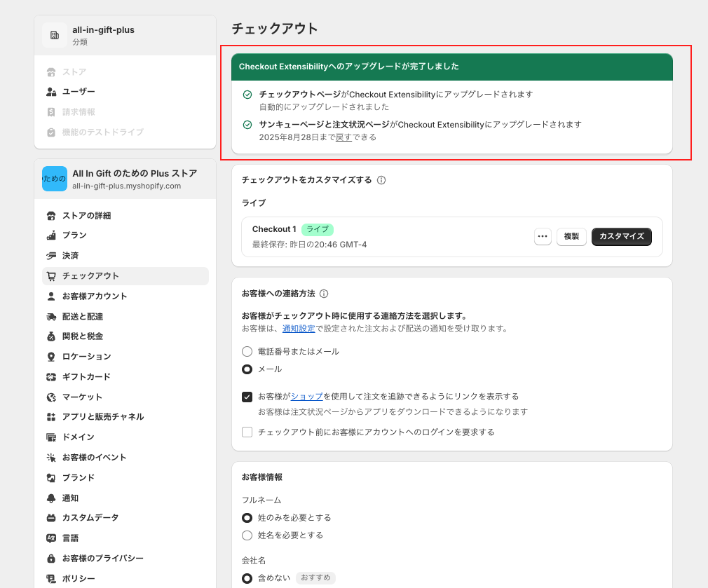Click the organization building icon for all-in-gift-plus
This screenshot has height=588, width=708.
point(54,35)
